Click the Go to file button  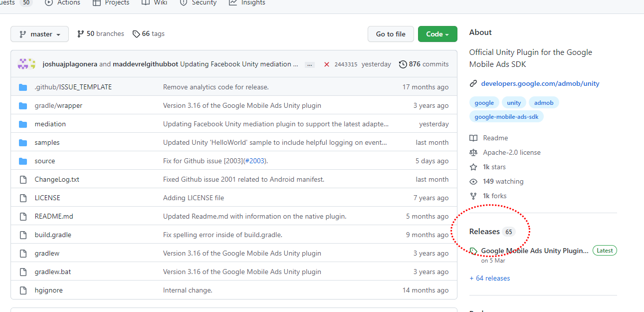click(x=391, y=34)
